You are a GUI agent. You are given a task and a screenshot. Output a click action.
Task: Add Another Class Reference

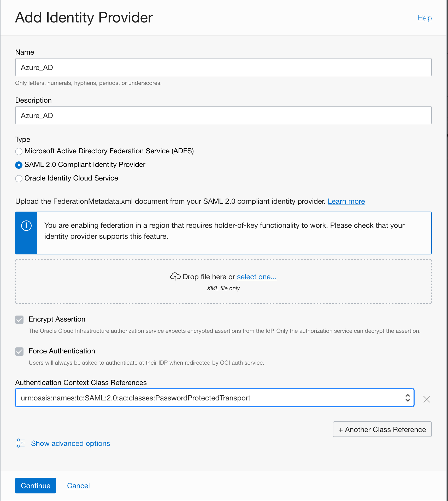click(382, 429)
